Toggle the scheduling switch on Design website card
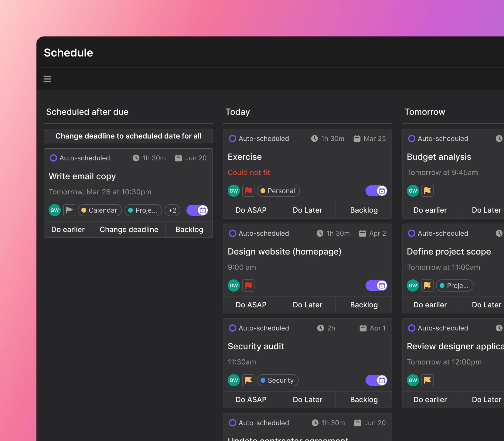Image resolution: width=504 pixels, height=441 pixels. point(376,285)
